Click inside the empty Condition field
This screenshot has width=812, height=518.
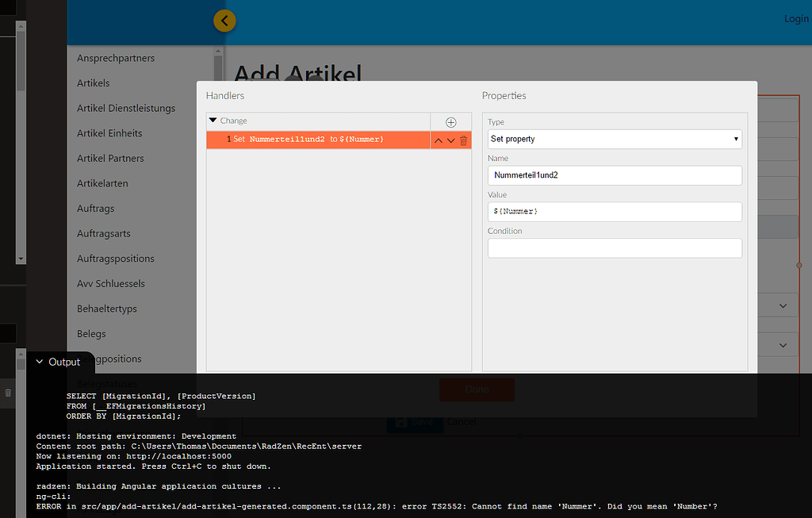[615, 247]
